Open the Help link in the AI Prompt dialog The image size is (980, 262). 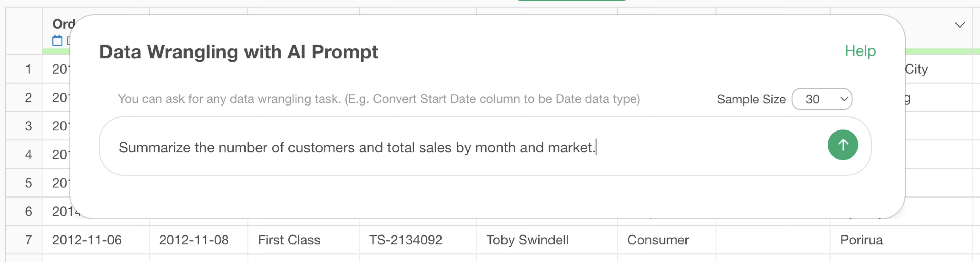click(x=860, y=51)
